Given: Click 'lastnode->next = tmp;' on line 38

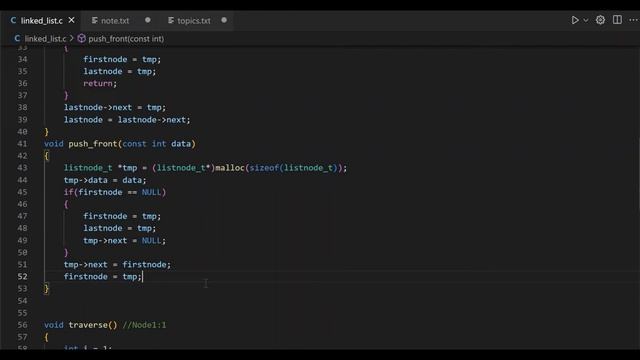Looking at the screenshot, I should click(115, 107).
